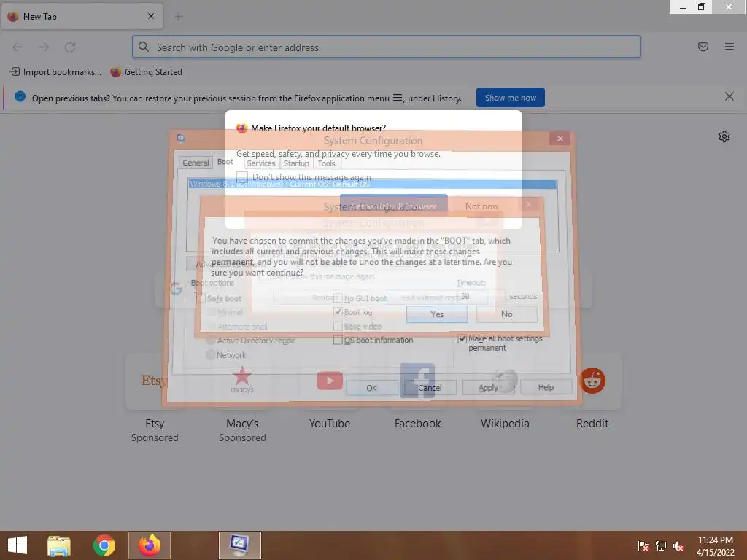
Task: Switch to Firefox on the taskbar
Action: pyautogui.click(x=149, y=545)
